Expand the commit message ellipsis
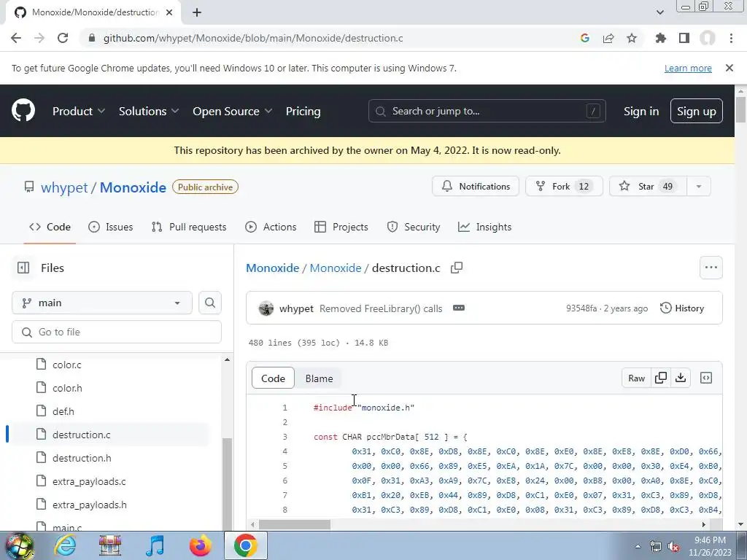 [458, 308]
